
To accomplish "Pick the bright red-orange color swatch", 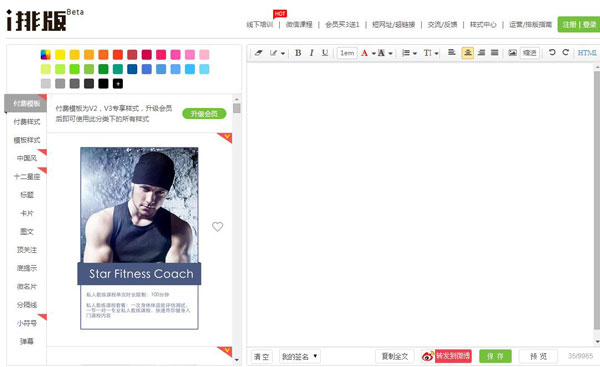I will pos(118,55).
